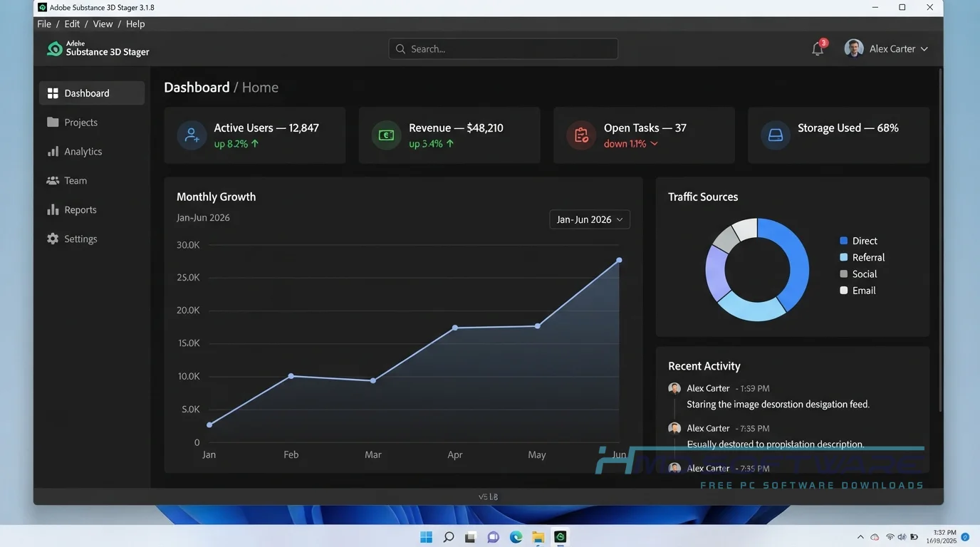Viewport: 980px width, 547px height.
Task: Open the Help menu
Action: click(135, 24)
